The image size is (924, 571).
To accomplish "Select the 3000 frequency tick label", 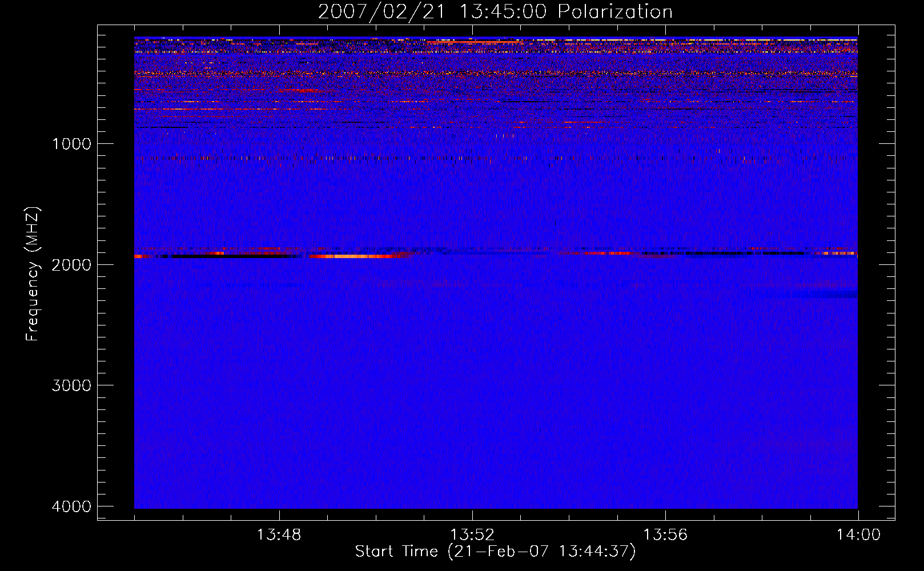I will 71,385.
